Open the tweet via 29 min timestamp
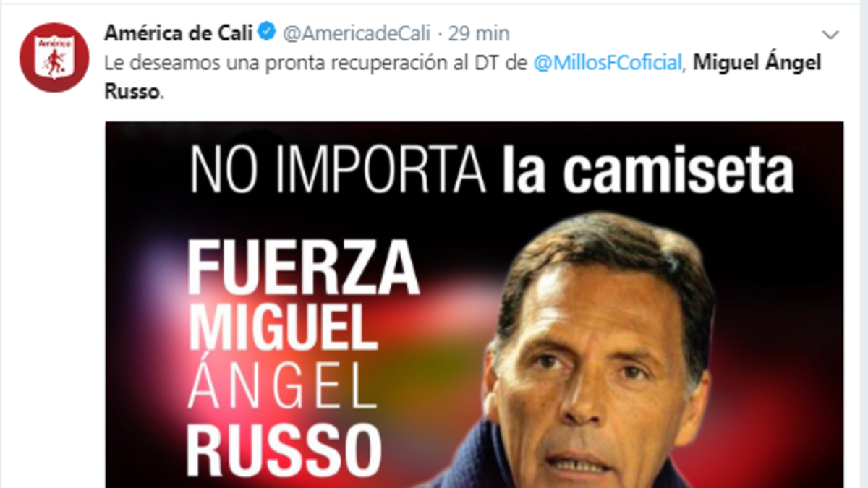 click(479, 33)
